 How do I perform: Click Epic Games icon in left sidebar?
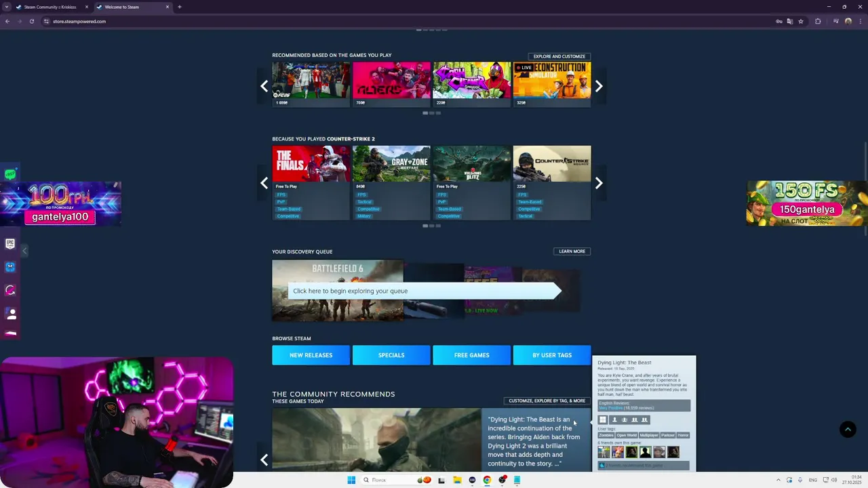(10, 243)
